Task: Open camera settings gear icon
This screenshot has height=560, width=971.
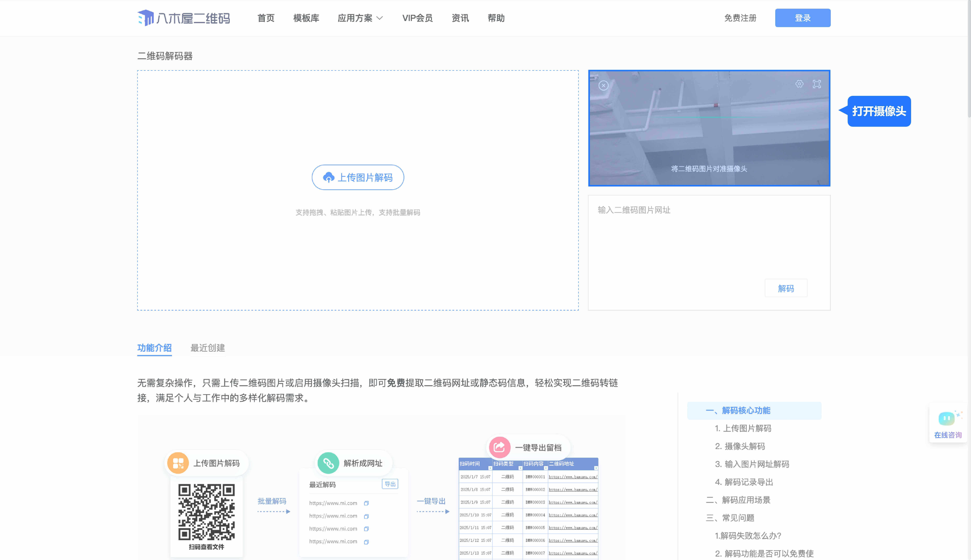Action: click(x=799, y=84)
